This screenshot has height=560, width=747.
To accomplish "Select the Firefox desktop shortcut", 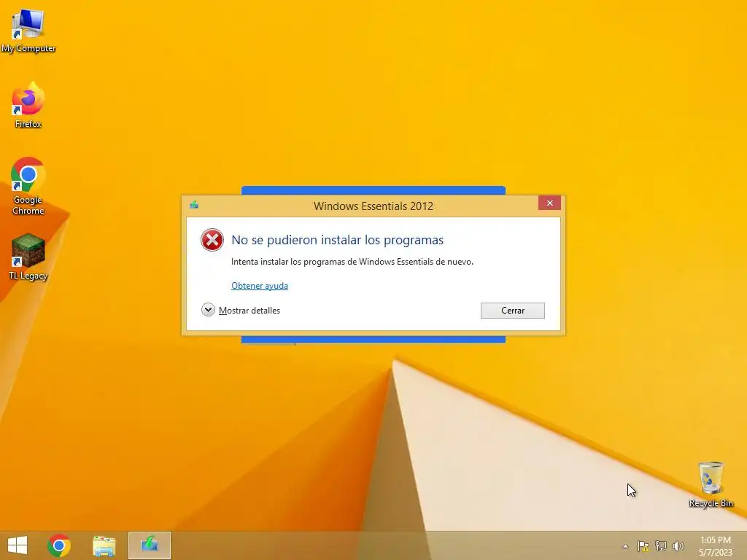I will click(x=28, y=105).
